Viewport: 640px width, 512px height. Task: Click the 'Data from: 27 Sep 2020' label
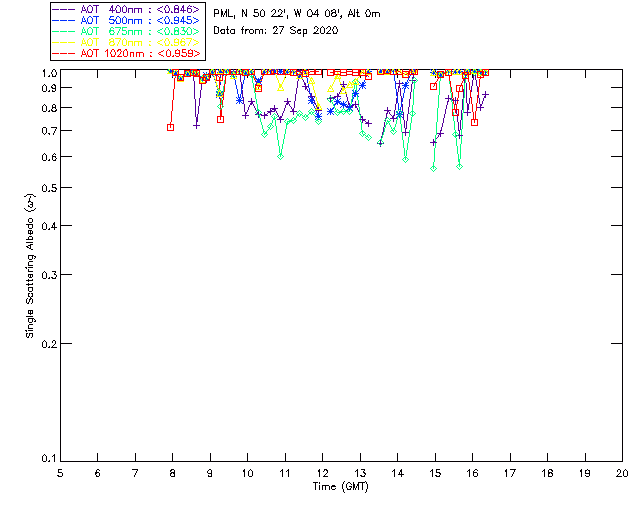[276, 31]
